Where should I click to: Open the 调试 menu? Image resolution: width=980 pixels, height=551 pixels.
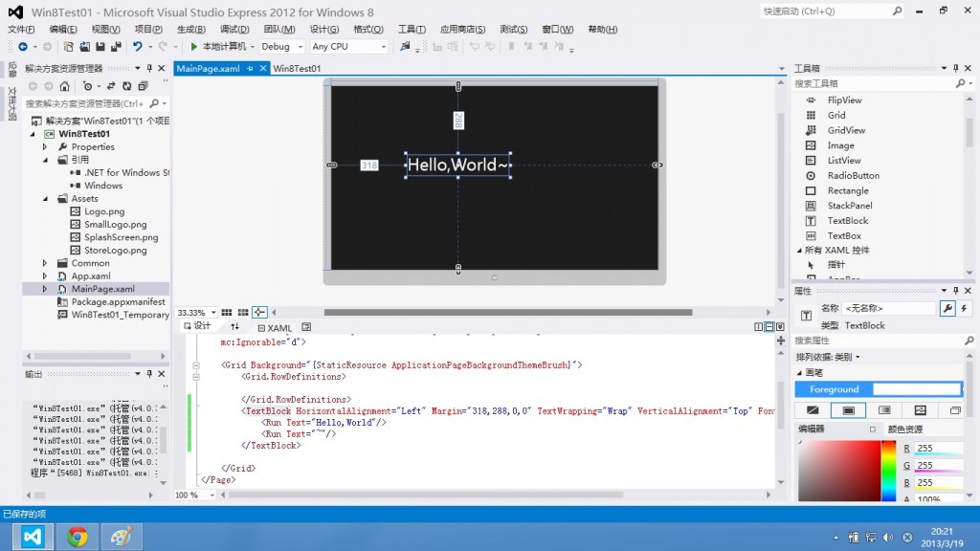point(234,29)
